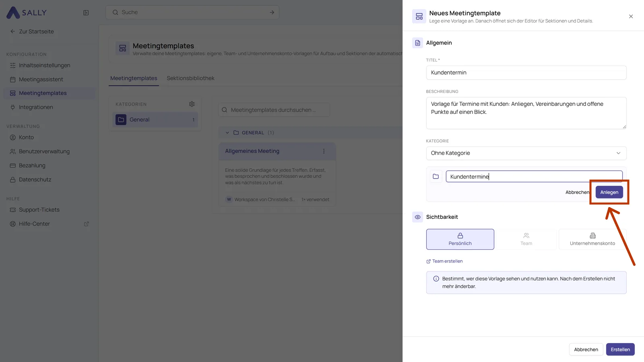Cancel new category creation with Abbrechen
The image size is (644, 362).
pyautogui.click(x=577, y=192)
